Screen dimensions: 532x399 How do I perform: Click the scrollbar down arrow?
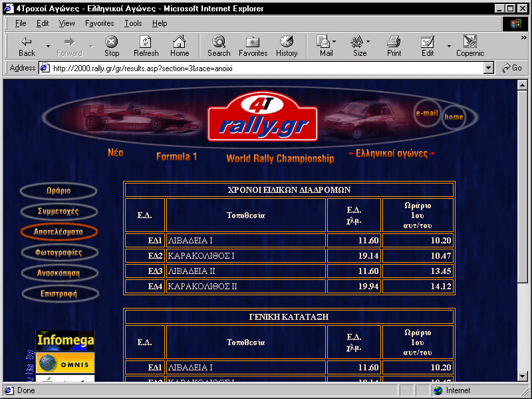[x=523, y=376]
